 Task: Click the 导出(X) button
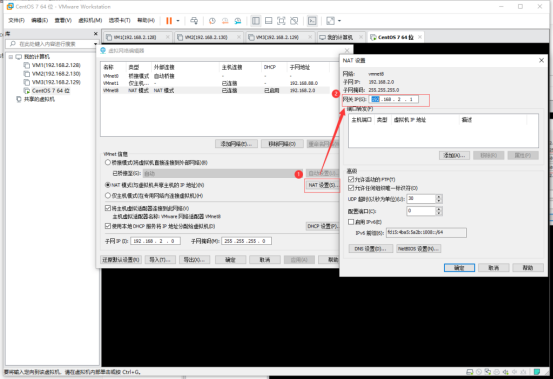(x=194, y=260)
